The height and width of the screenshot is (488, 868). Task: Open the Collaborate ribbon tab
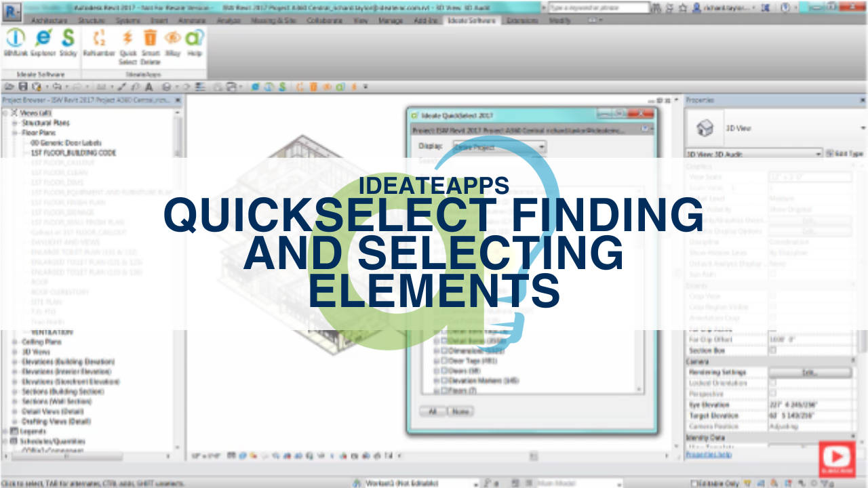(324, 20)
